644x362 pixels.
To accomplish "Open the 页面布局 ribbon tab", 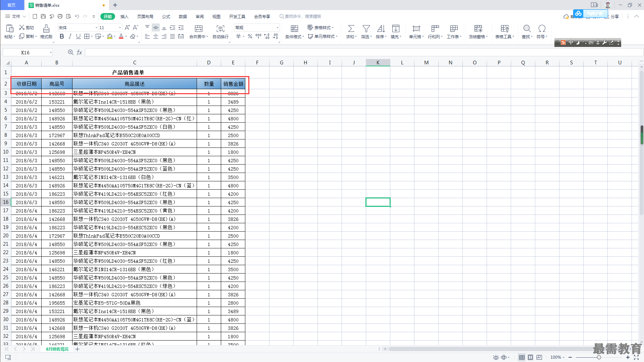I will (x=145, y=16).
